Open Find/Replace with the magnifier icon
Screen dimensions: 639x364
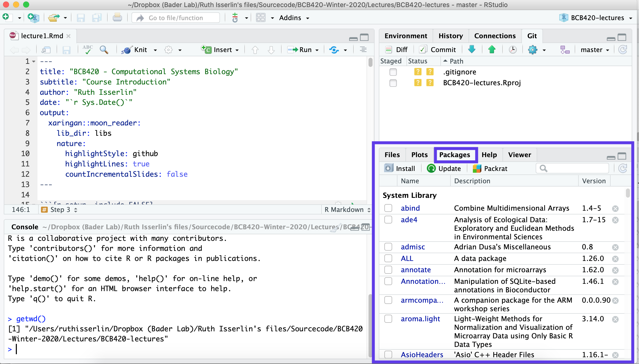(104, 50)
